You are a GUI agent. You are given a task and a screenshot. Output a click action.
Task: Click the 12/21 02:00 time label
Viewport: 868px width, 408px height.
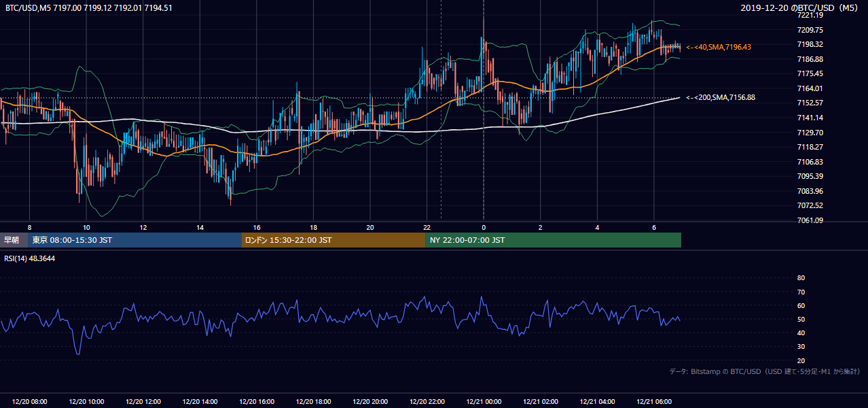click(x=541, y=402)
